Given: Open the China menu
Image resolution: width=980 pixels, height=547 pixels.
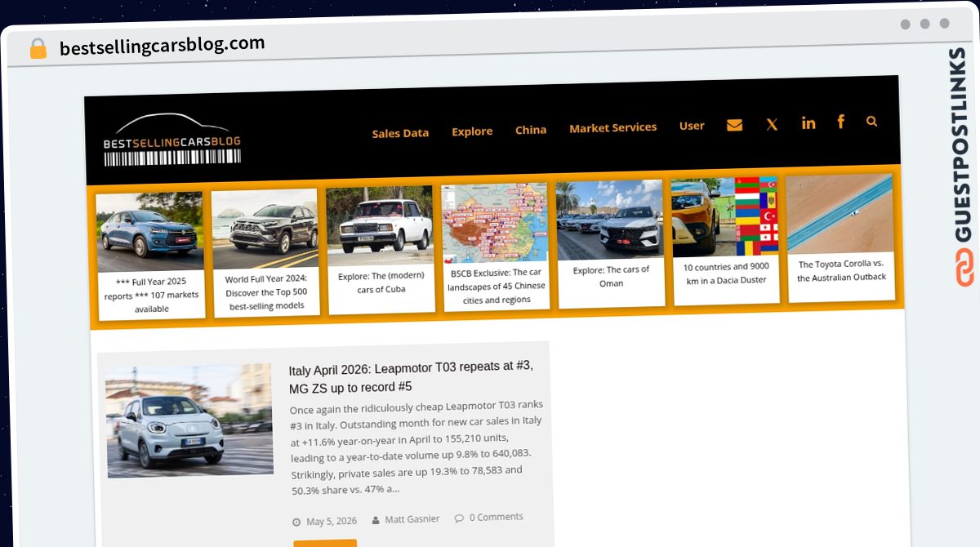Looking at the screenshot, I should point(531,129).
